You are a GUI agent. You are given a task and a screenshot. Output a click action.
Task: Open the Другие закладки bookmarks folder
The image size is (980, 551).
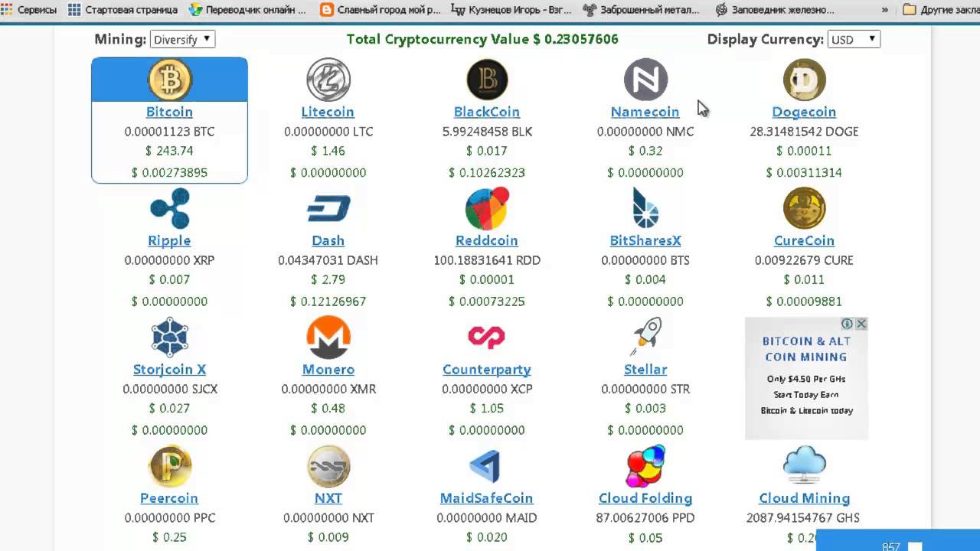click(x=940, y=10)
